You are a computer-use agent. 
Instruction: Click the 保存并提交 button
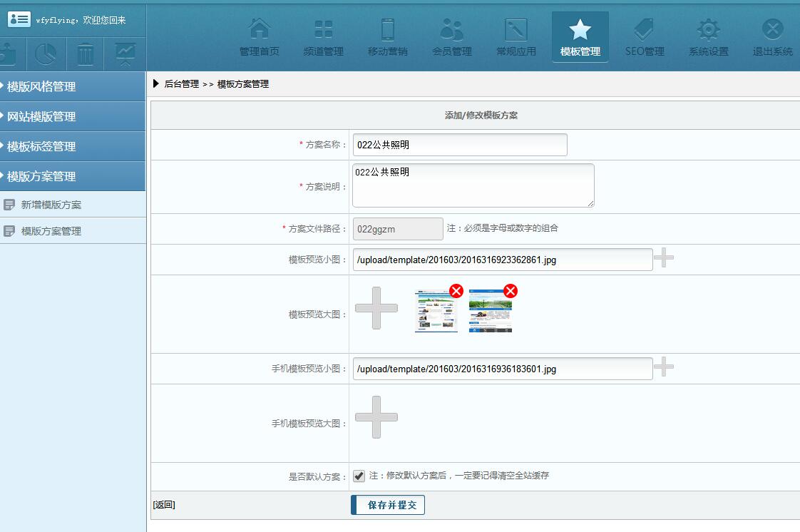click(389, 505)
